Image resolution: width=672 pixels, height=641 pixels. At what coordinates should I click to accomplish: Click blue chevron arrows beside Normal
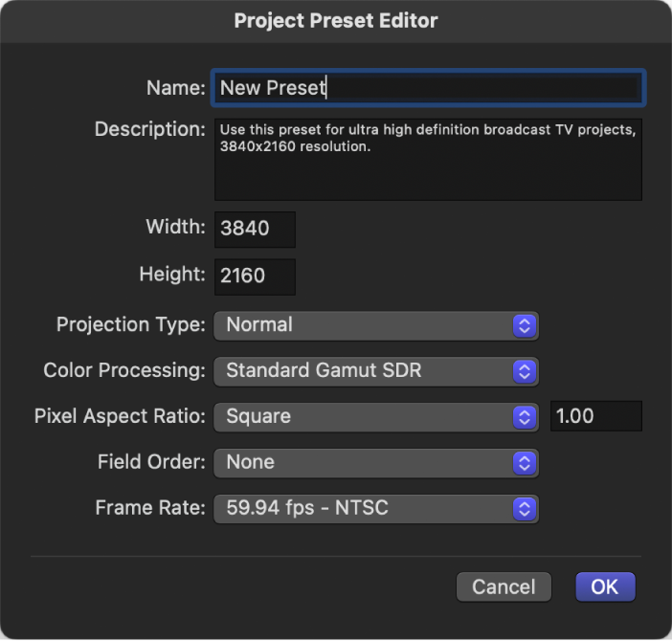pyautogui.click(x=524, y=325)
